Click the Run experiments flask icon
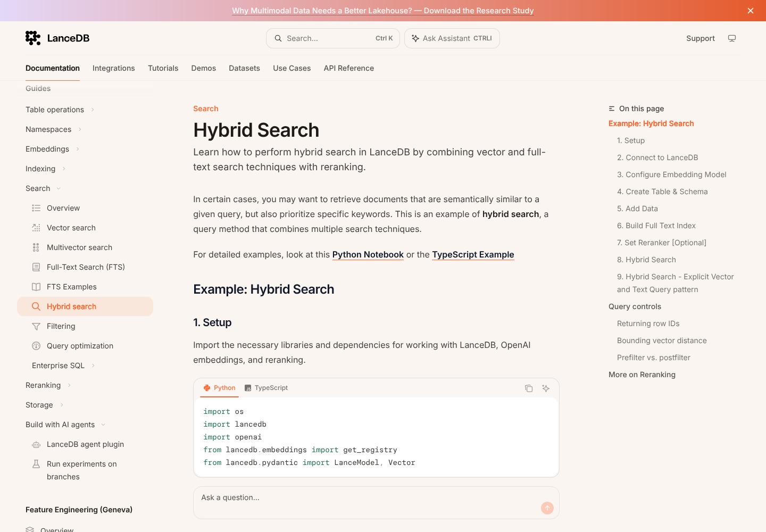 [36, 464]
